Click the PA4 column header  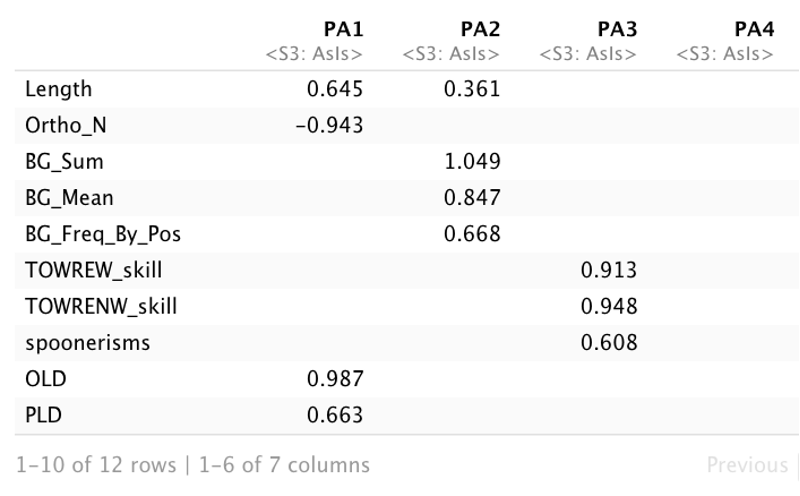(754, 30)
